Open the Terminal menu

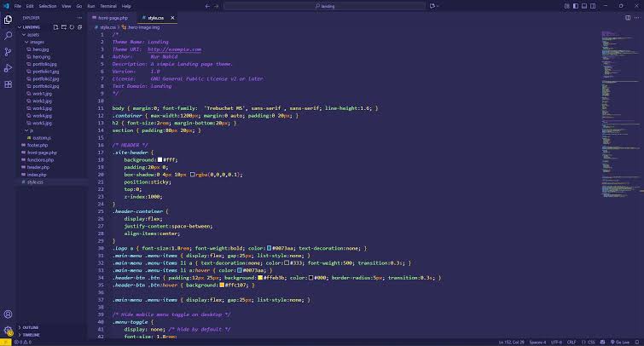[x=108, y=6]
